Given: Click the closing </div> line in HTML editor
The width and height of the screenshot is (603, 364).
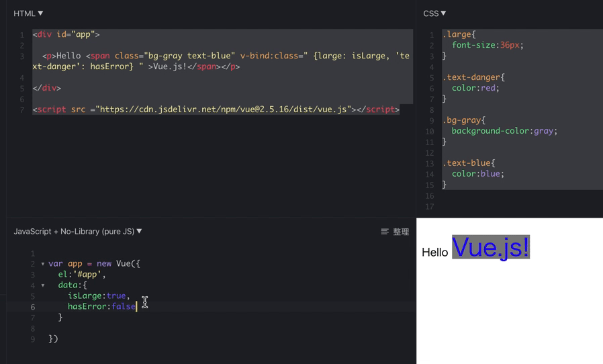Looking at the screenshot, I should pos(47,88).
